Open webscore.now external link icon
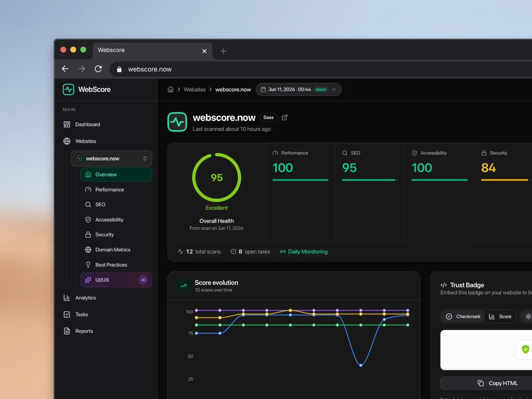 (285, 117)
